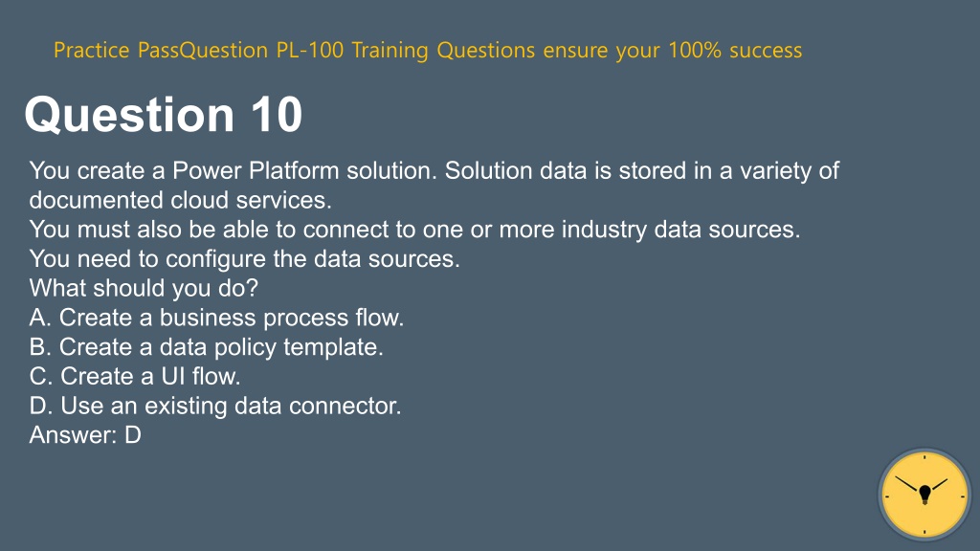Choose option B data policy template
Screen dimensions: 980x551
point(207,346)
